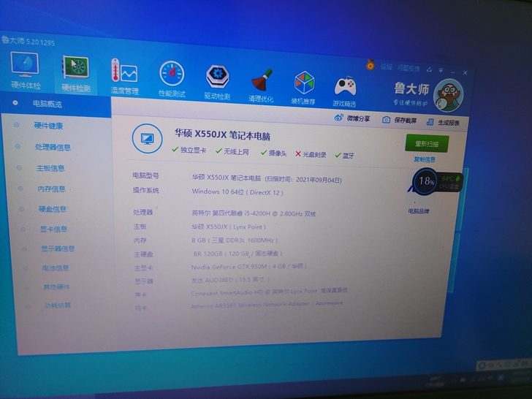Click the Lynx Point motherboard value
This screenshot has width=532, height=399.
click(229, 227)
